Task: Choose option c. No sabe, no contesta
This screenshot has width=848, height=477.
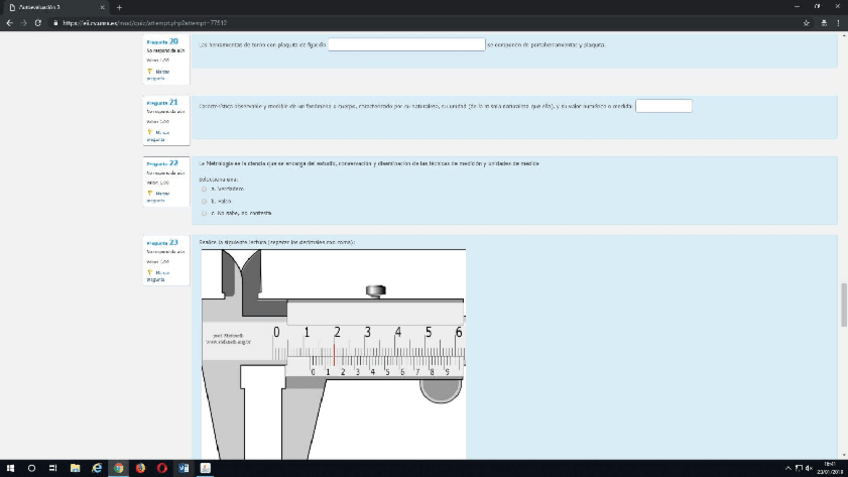Action: tap(204, 213)
